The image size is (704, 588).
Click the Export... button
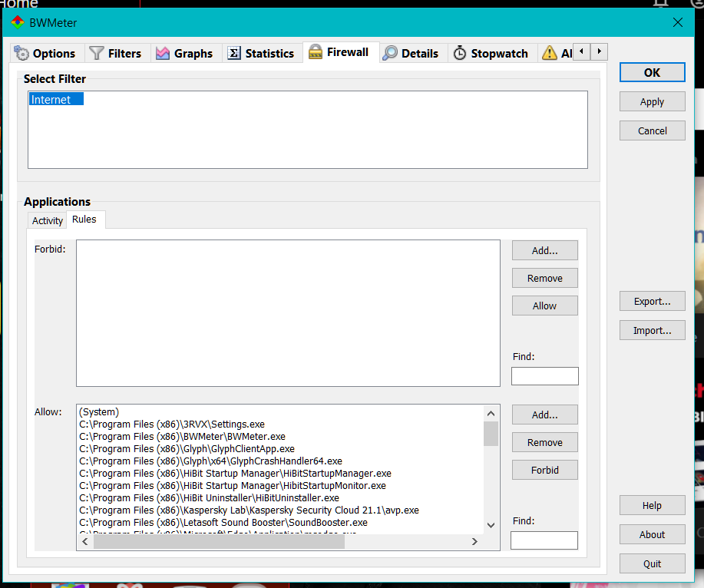pos(652,301)
